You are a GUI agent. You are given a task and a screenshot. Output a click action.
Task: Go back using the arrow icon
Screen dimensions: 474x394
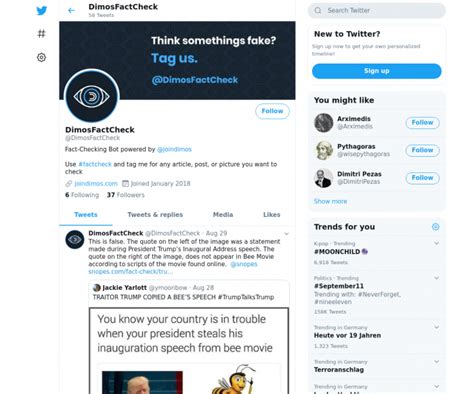71,11
